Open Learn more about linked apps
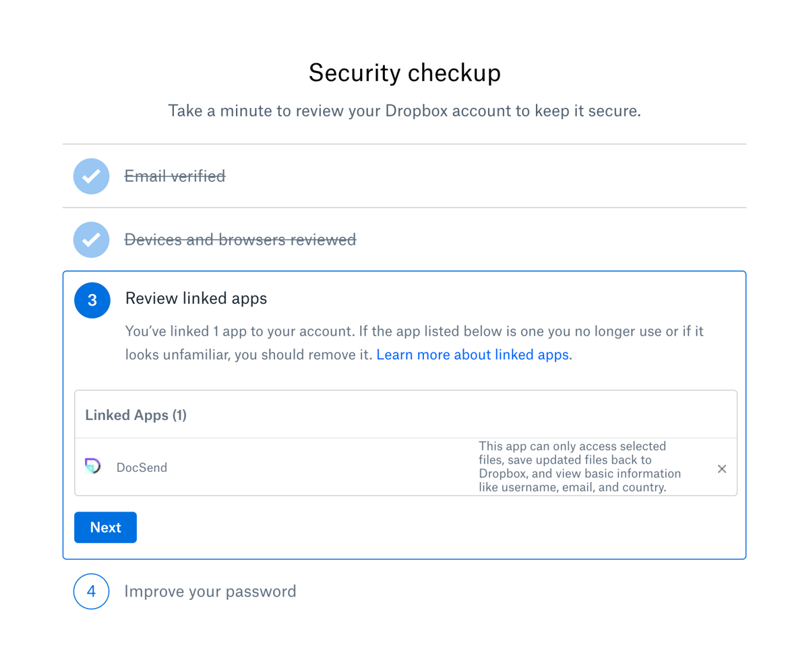 [x=473, y=355]
